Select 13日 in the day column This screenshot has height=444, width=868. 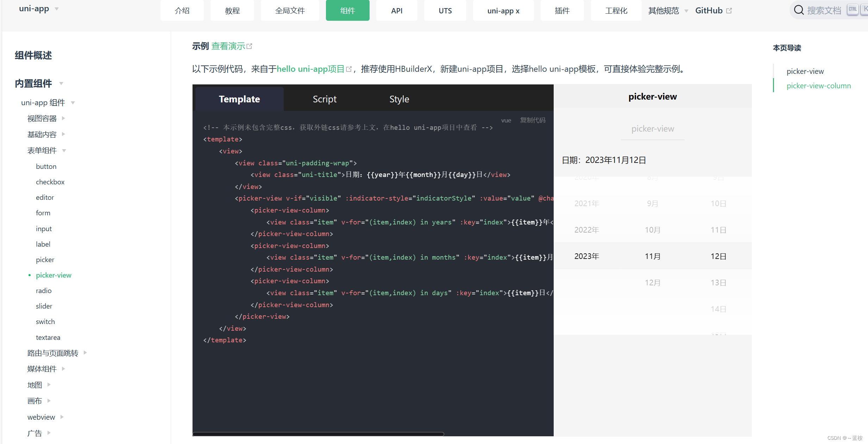point(718,283)
